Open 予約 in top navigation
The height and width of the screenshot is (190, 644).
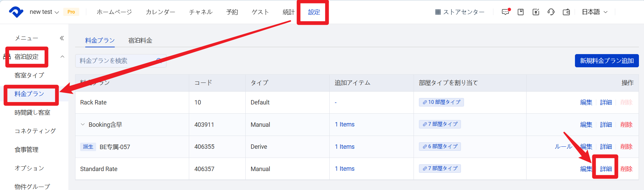[232, 12]
